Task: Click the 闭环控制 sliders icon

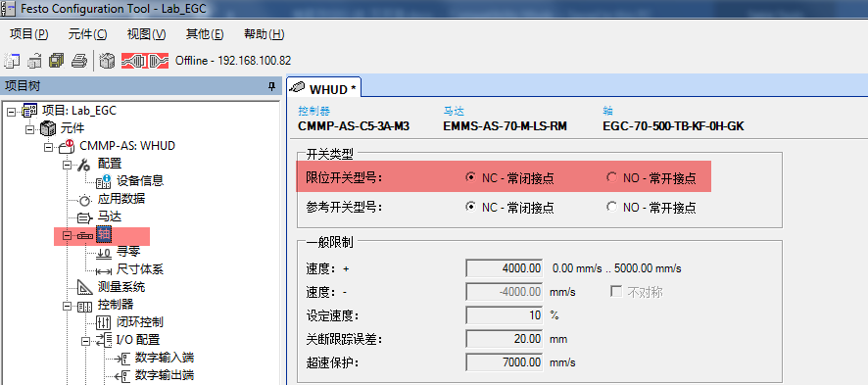Action: tap(104, 322)
